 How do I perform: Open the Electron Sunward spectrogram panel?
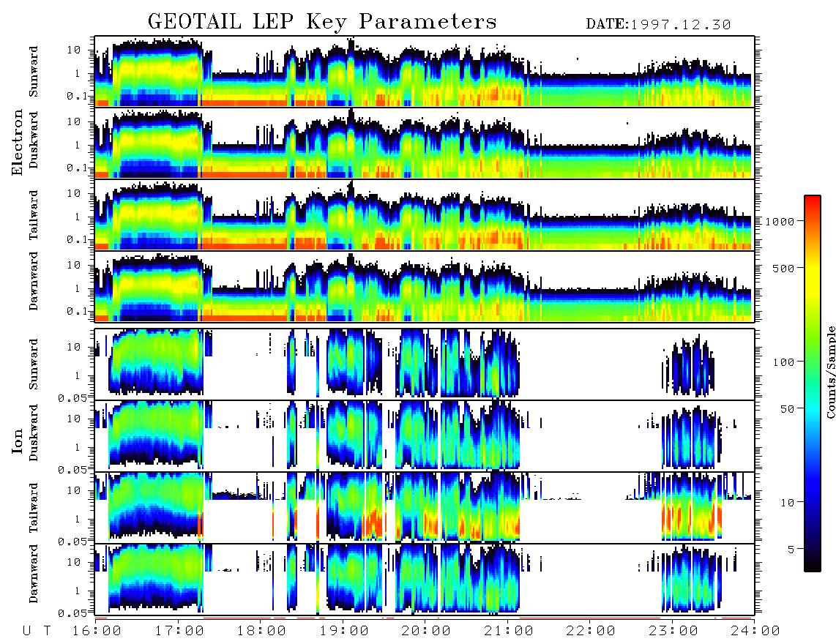[x=425, y=72]
